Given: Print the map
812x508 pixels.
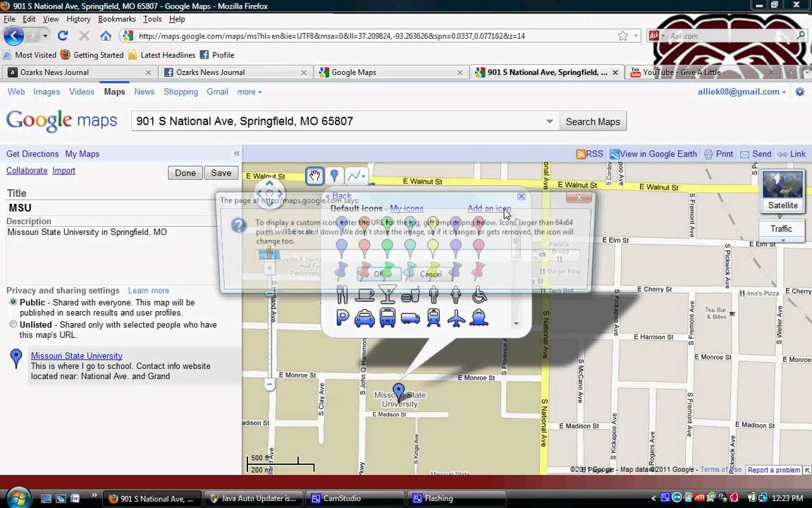Looking at the screenshot, I should point(719,154).
